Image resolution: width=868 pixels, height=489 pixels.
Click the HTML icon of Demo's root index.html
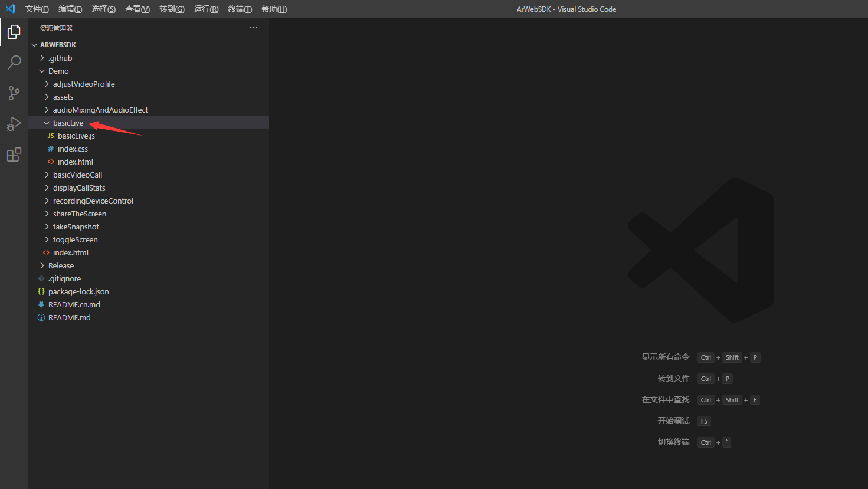[x=46, y=252]
